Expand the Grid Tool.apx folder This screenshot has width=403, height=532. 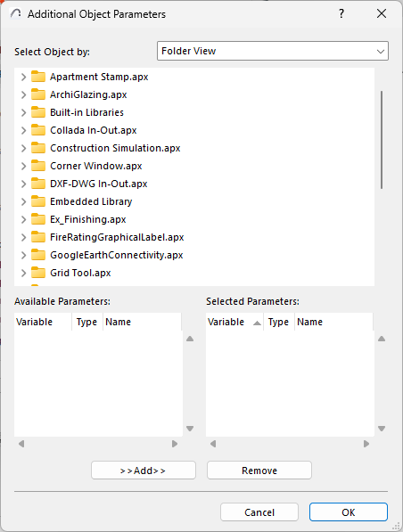point(23,273)
